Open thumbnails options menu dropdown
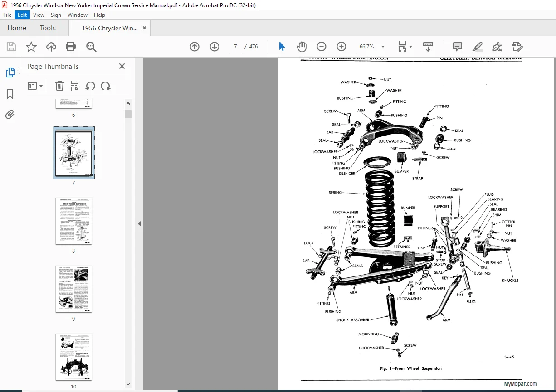This screenshot has width=556, height=392. pyautogui.click(x=35, y=86)
